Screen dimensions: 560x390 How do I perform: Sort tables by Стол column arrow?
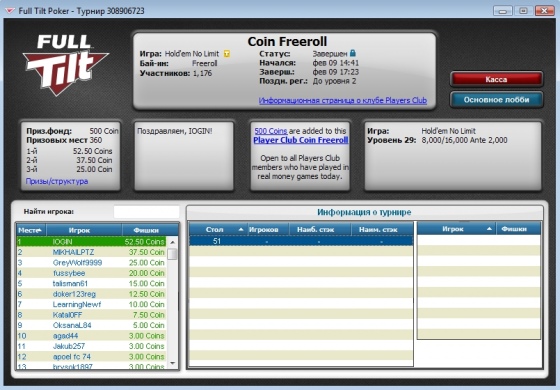[x=241, y=229]
